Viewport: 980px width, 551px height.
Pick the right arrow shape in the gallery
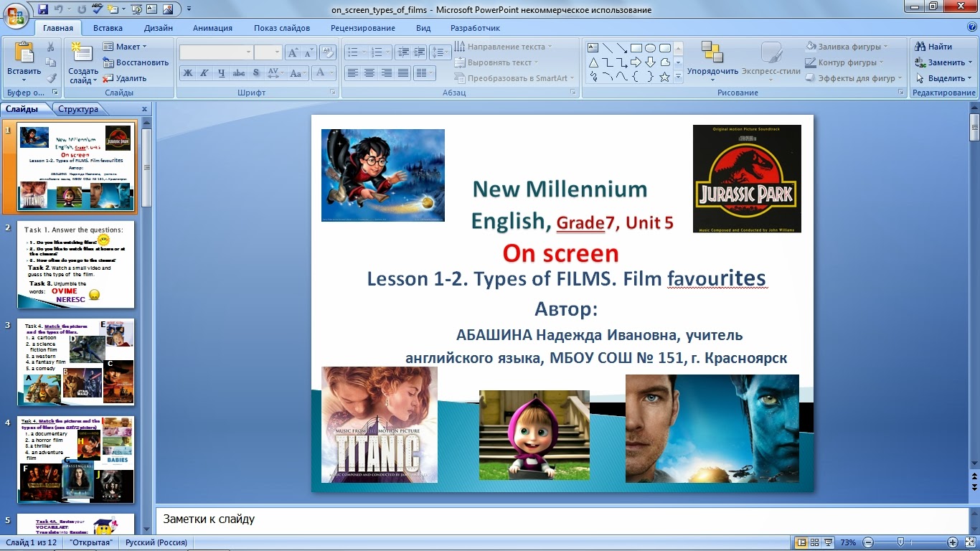coord(636,62)
